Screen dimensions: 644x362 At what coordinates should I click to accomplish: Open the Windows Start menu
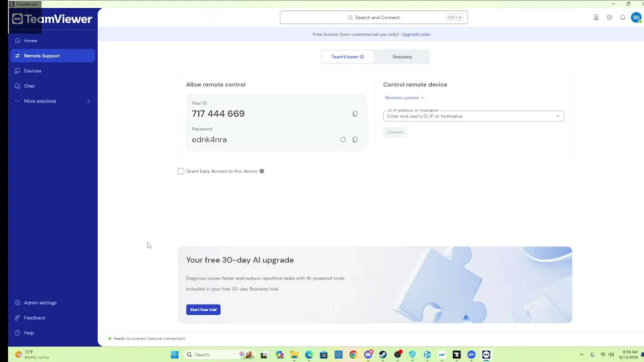coord(175,355)
